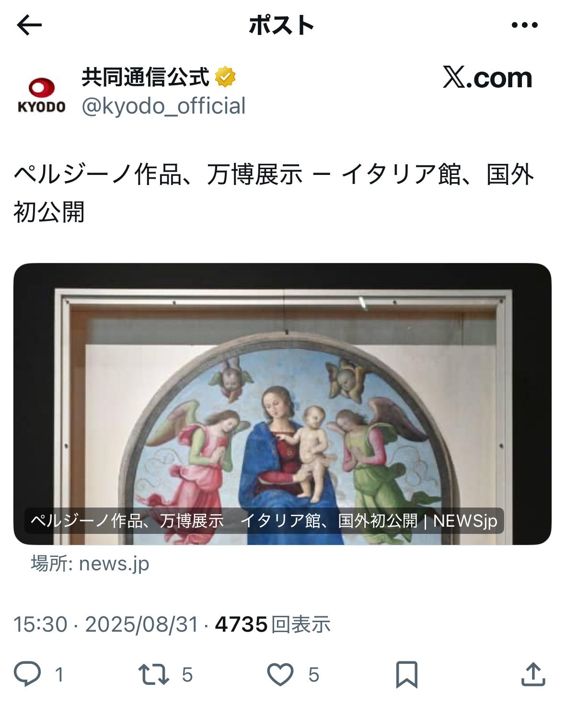Visit the @kyodo_official handle
Viewport: 565px width, 728px height.
coord(163,106)
